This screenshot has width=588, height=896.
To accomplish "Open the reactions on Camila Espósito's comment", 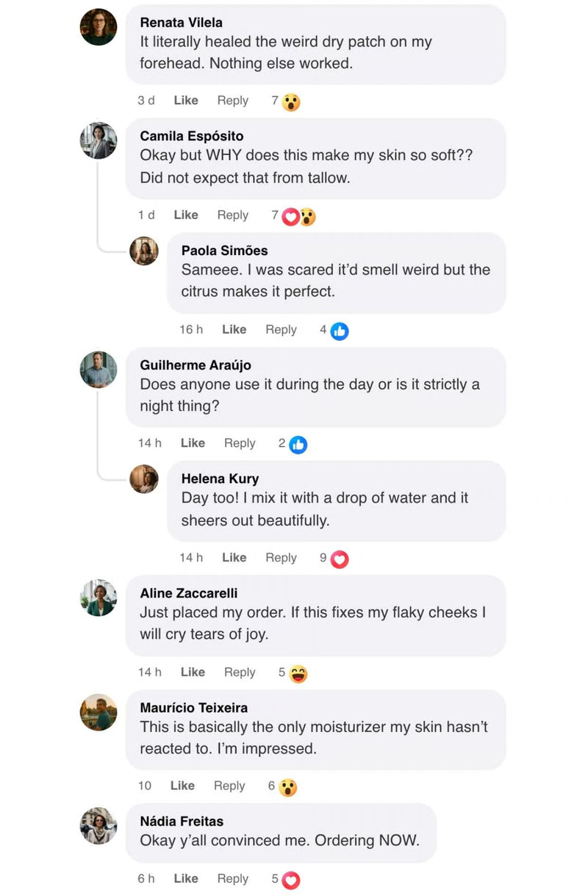I will tap(298, 216).
